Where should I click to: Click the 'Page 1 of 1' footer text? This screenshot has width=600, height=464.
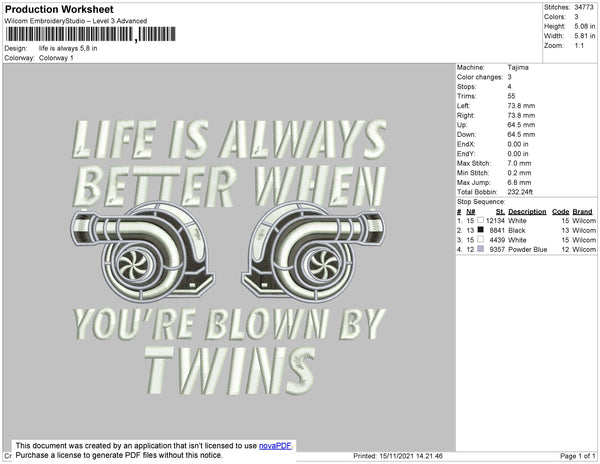point(578,456)
